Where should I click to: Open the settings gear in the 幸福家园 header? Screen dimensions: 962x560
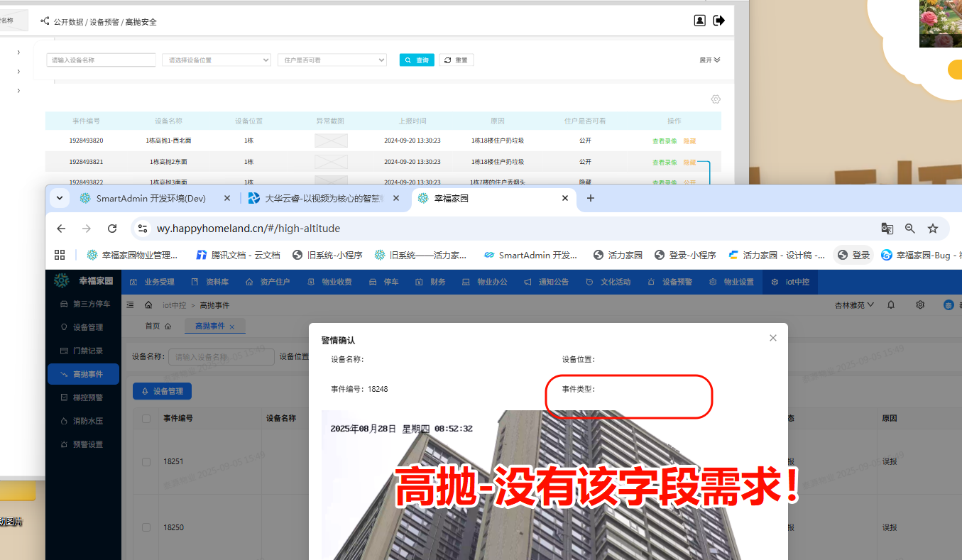[920, 304]
